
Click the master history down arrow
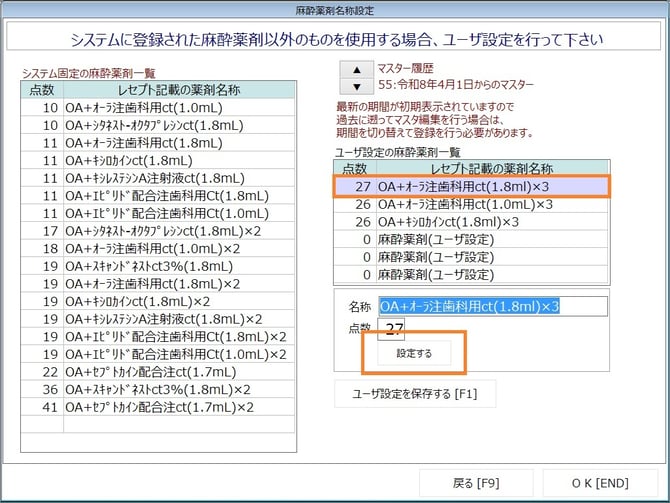click(355, 87)
